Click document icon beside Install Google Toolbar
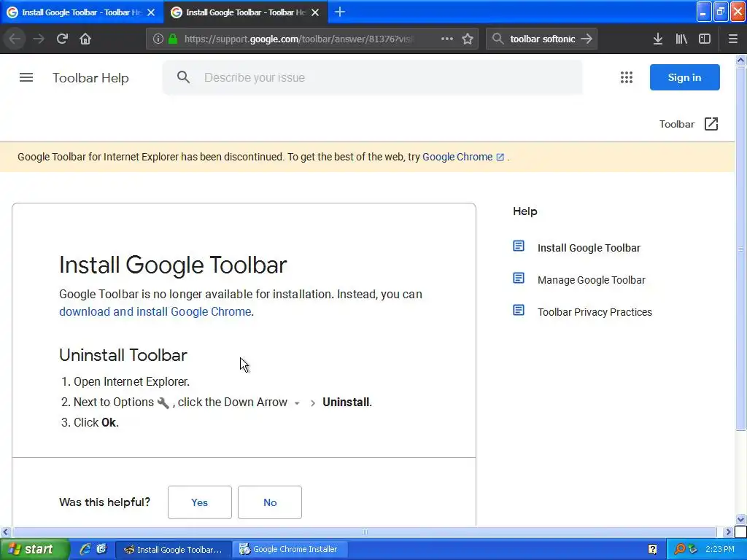 click(519, 246)
